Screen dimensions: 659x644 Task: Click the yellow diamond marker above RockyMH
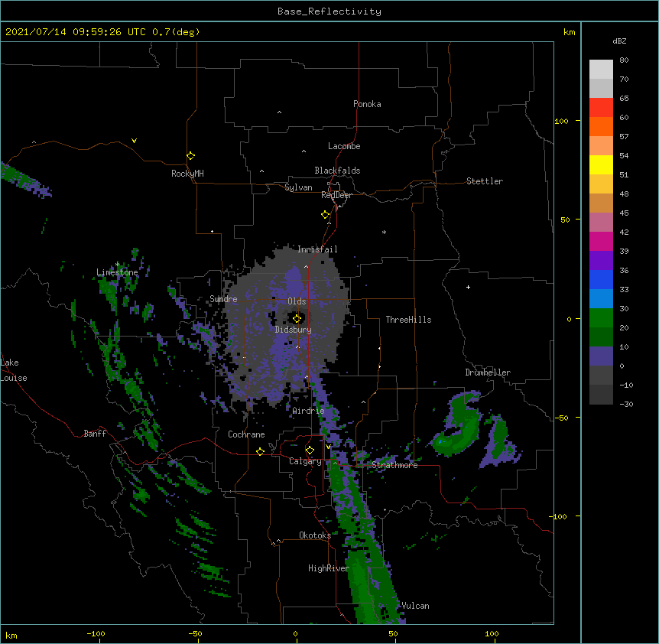tap(190, 156)
